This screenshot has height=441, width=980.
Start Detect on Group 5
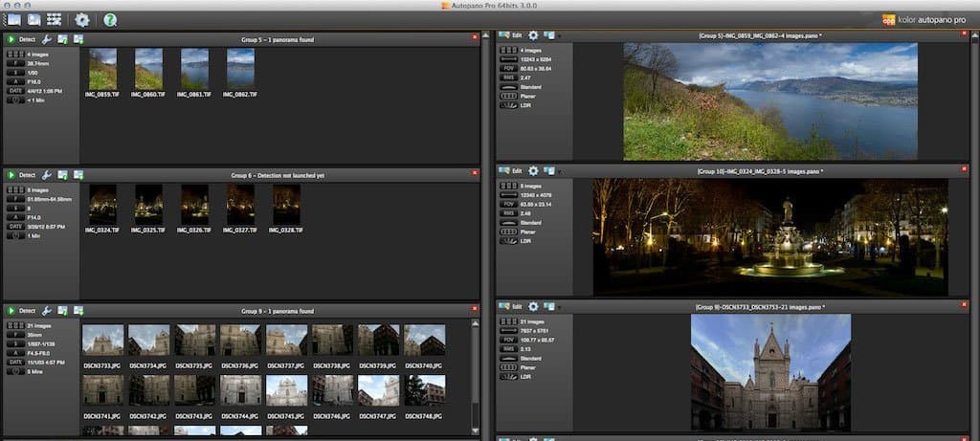(21, 39)
